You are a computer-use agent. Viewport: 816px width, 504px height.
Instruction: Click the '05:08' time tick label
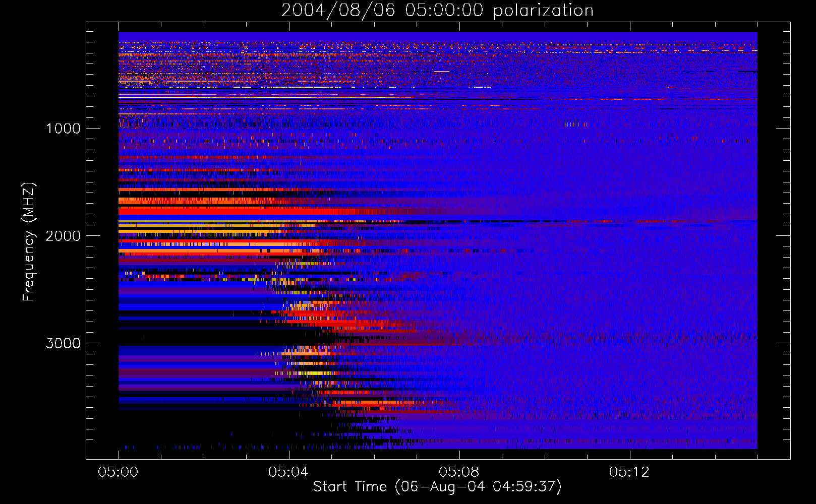coord(459,472)
